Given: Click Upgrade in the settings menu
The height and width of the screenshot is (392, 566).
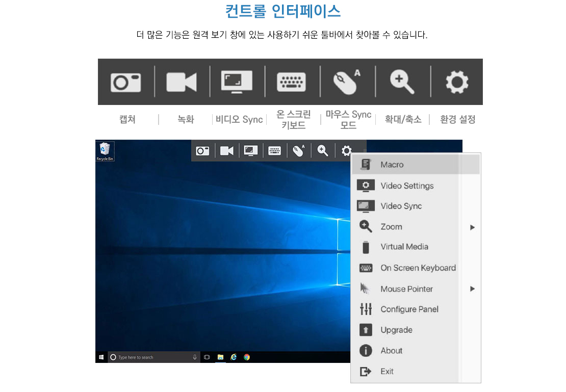Looking at the screenshot, I should (x=396, y=330).
